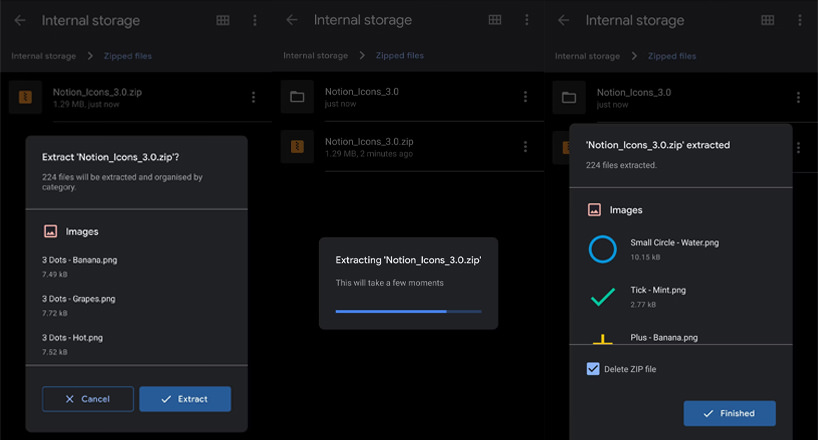
Task: Switch to grid view in left screen
Action: pyautogui.click(x=223, y=20)
